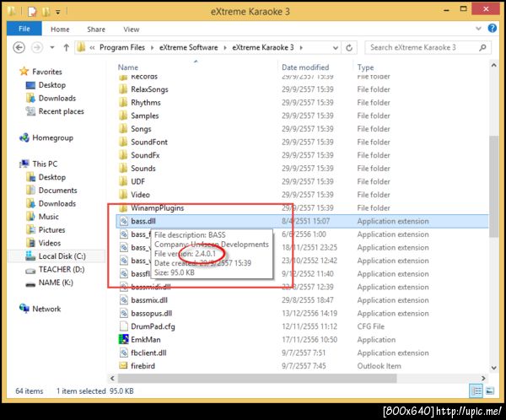Expand address bar history dropdown
This screenshot has width=506, height=420.
coord(336,48)
